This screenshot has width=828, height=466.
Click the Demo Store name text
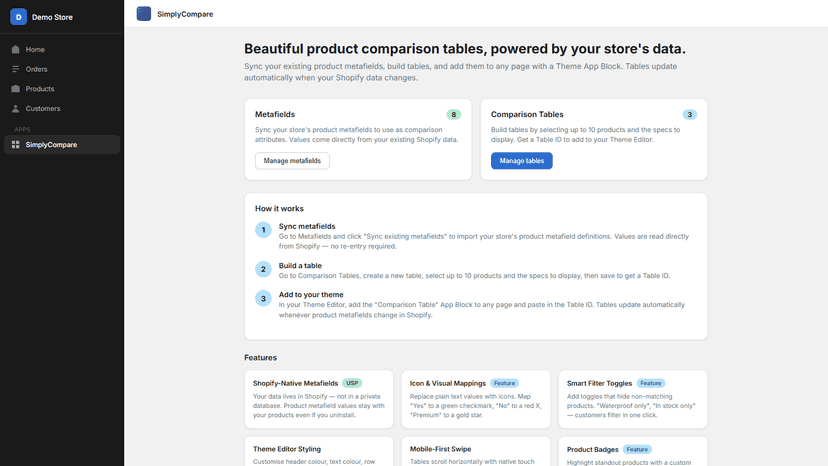pyautogui.click(x=52, y=17)
